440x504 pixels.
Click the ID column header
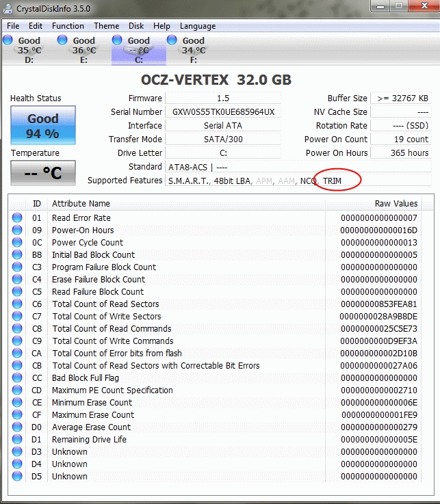click(37, 204)
